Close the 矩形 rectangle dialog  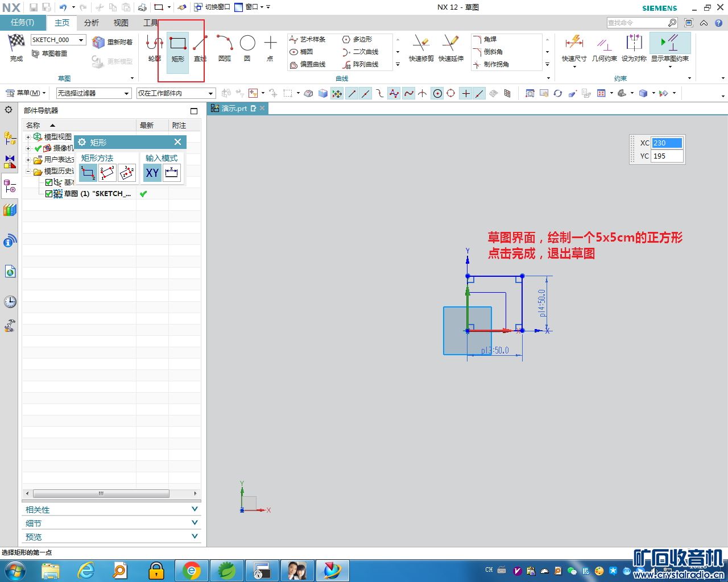pyautogui.click(x=177, y=142)
